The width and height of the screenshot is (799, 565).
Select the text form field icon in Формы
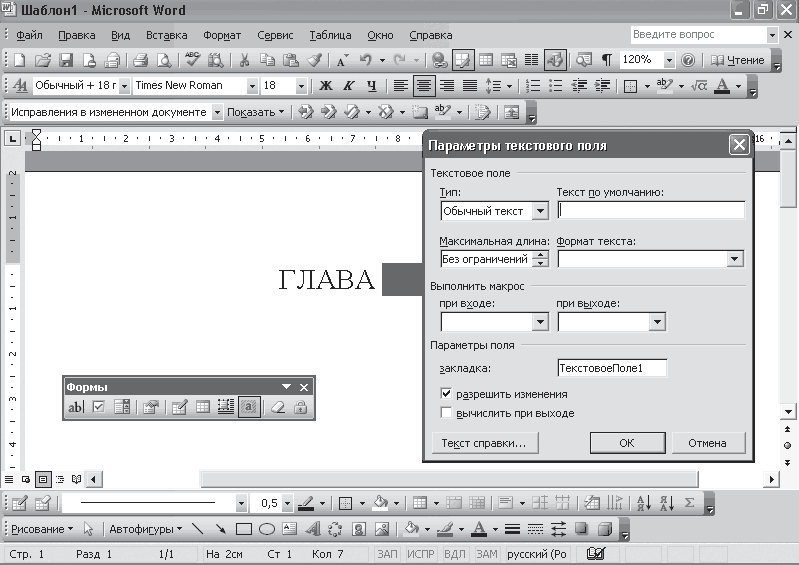click(76, 407)
